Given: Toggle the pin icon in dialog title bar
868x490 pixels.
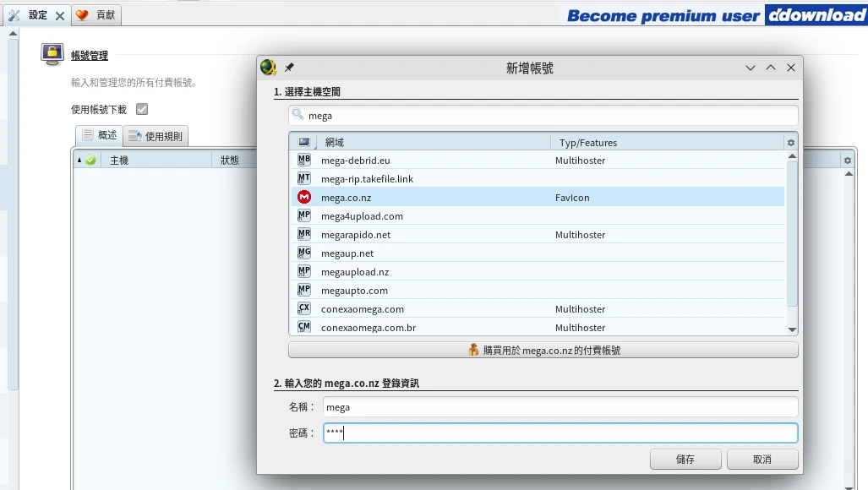Looking at the screenshot, I should tap(289, 68).
